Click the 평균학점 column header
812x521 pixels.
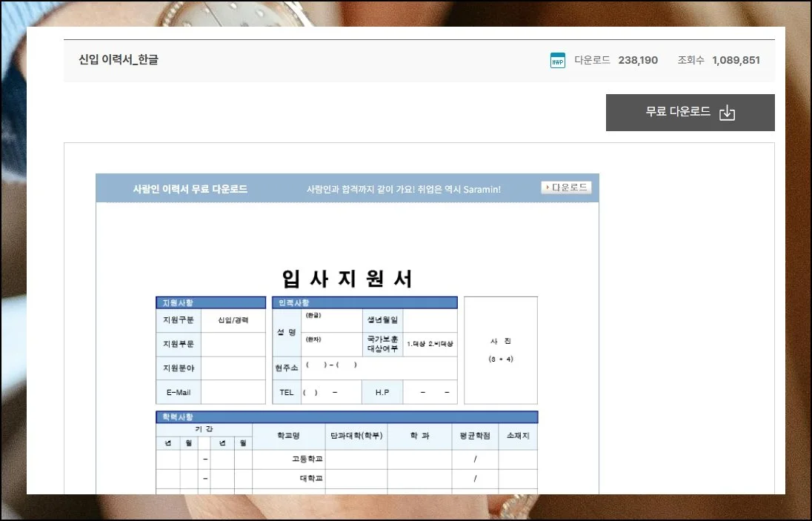[475, 437]
